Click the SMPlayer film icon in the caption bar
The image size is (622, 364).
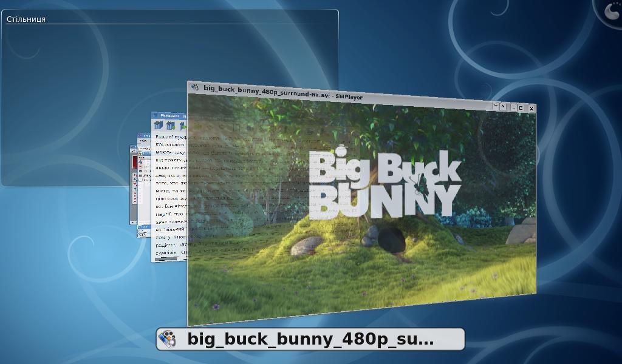click(x=167, y=339)
